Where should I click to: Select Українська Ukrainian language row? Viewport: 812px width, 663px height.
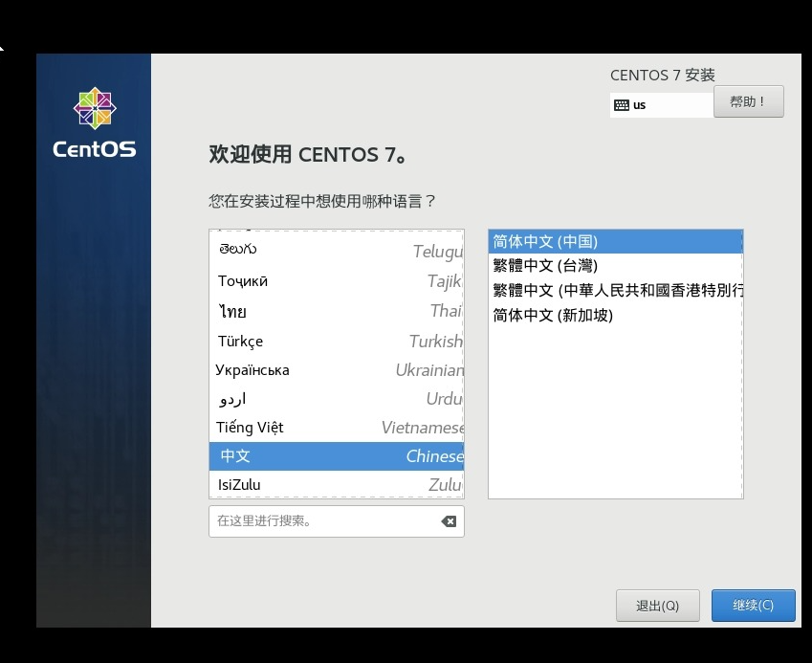coord(337,370)
